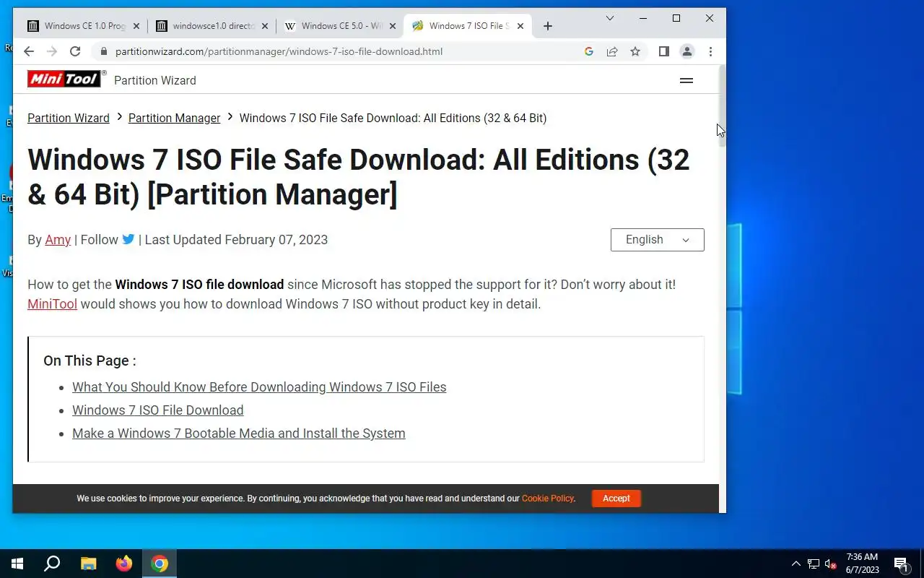
Task: Open a new tab with plus button
Action: tap(548, 26)
